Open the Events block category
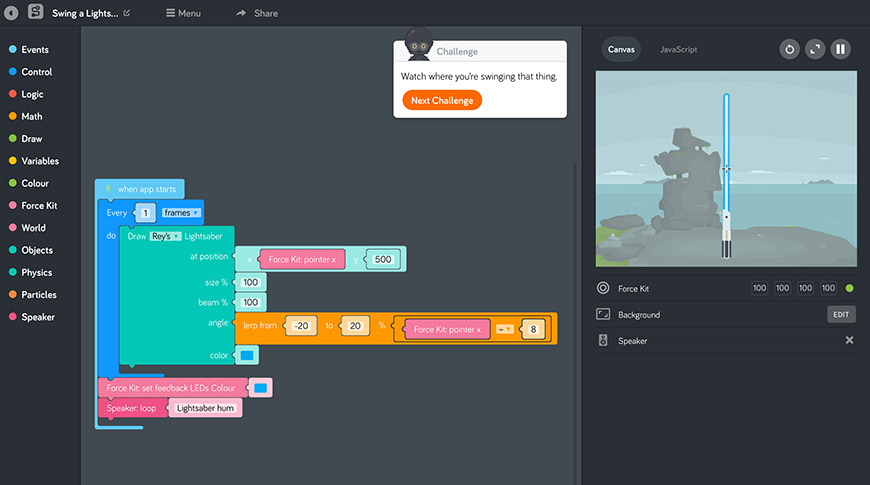Screen dimensions: 870x485 tap(29, 49)
